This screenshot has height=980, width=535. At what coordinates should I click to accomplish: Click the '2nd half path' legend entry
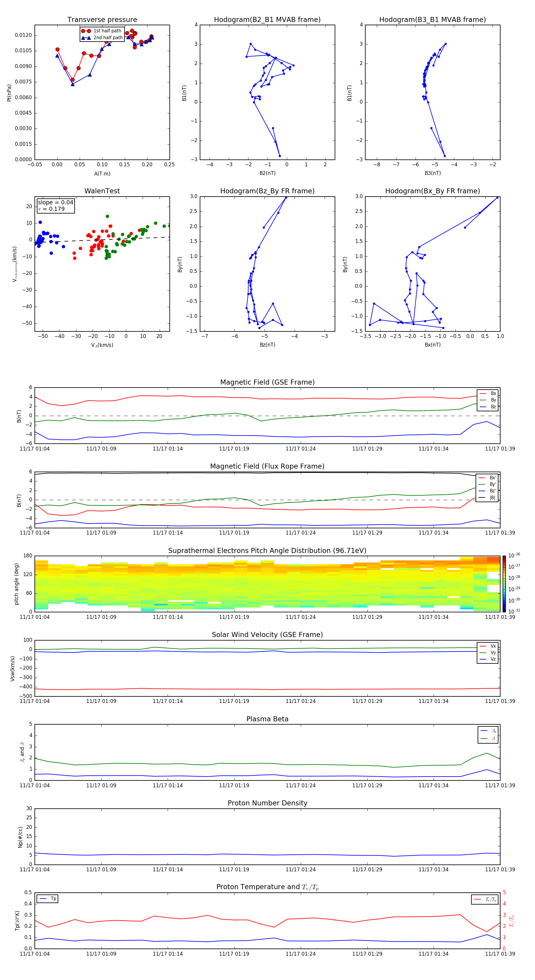click(x=102, y=38)
